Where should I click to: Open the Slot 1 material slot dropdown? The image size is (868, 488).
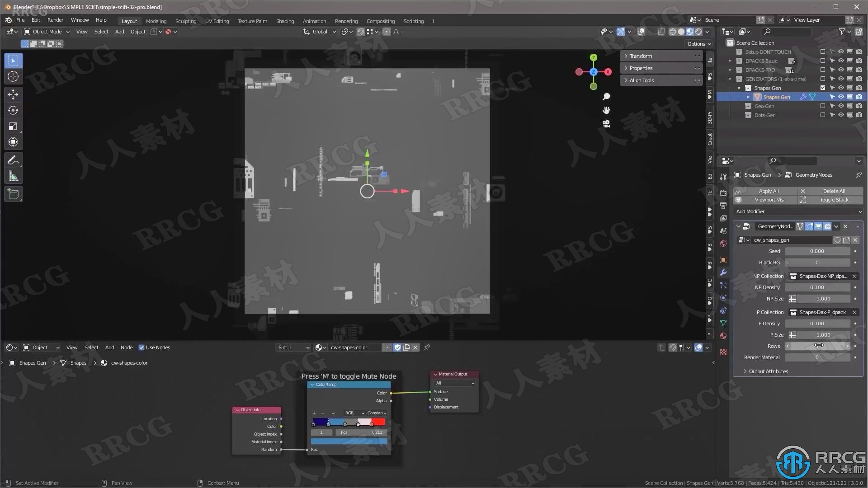pyautogui.click(x=293, y=347)
